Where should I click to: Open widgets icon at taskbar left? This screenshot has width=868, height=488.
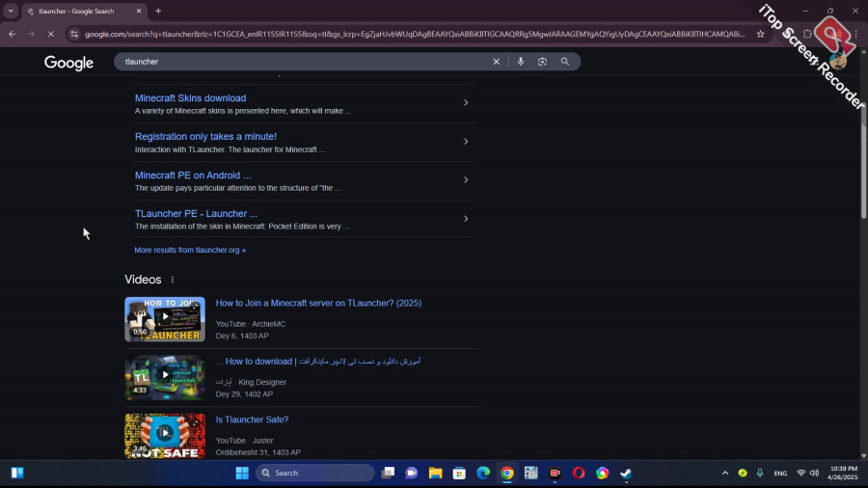pyautogui.click(x=17, y=474)
